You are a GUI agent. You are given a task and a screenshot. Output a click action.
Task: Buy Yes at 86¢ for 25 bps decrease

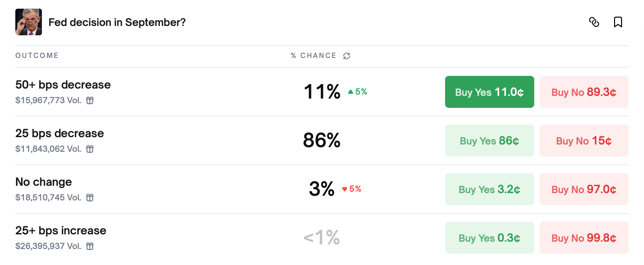[489, 140]
